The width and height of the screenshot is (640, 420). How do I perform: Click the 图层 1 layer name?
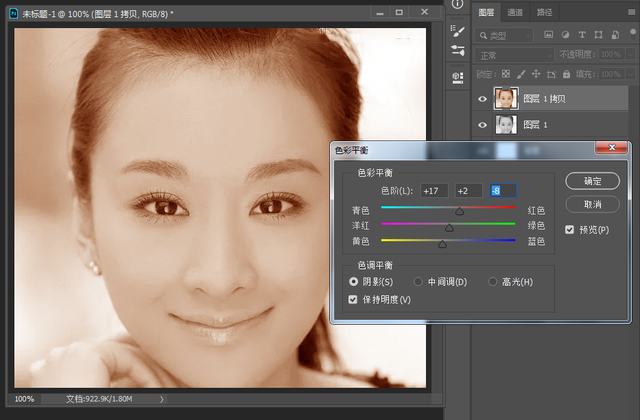pos(535,125)
